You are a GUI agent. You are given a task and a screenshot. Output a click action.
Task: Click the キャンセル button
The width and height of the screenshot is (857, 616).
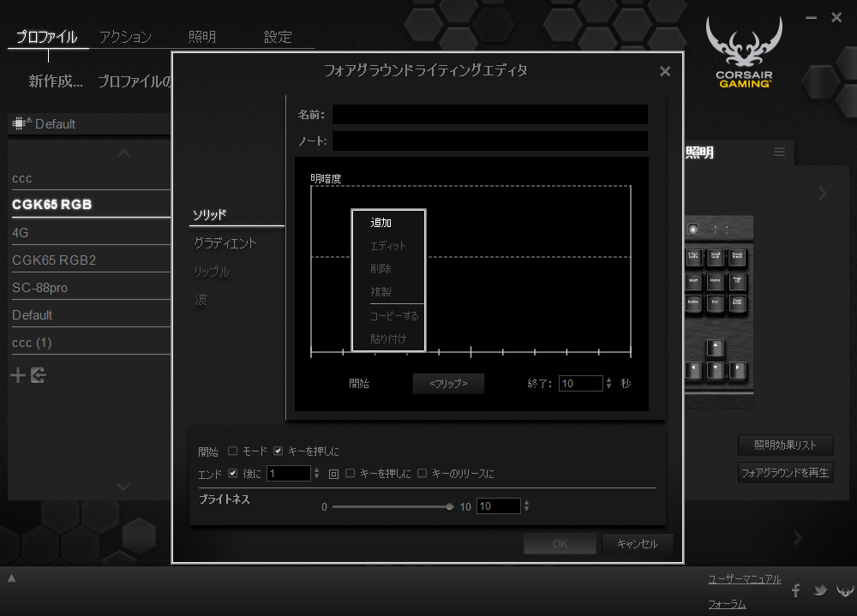click(x=638, y=543)
